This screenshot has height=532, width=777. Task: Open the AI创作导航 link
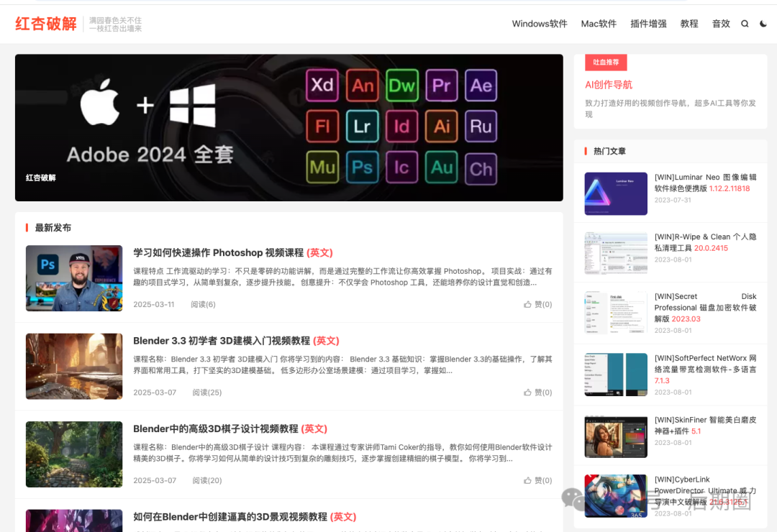[607, 85]
